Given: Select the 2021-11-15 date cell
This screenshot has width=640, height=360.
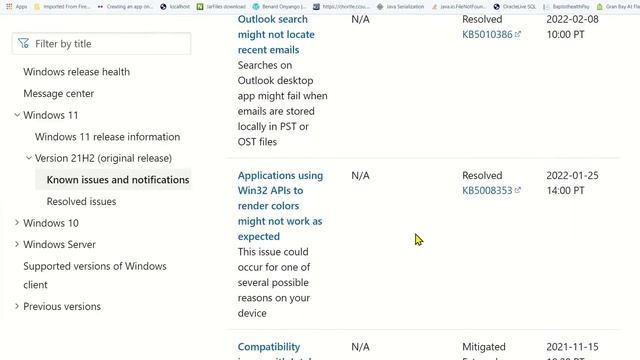Looking at the screenshot, I should (x=572, y=347).
